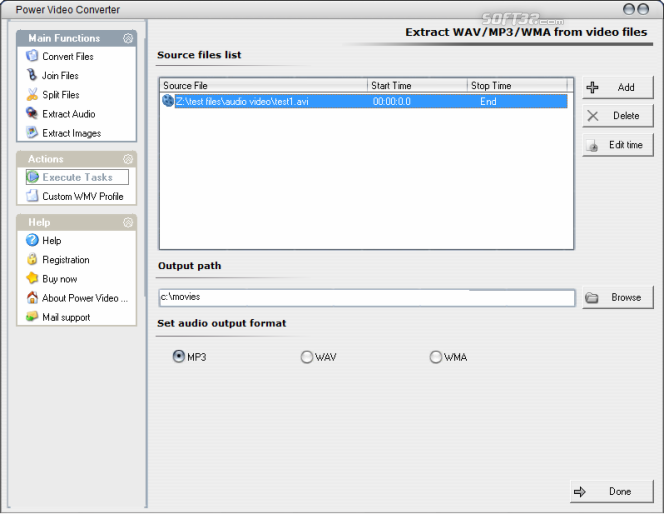664x514 pixels.
Task: Click the About Power Video house icon
Action: click(x=32, y=298)
